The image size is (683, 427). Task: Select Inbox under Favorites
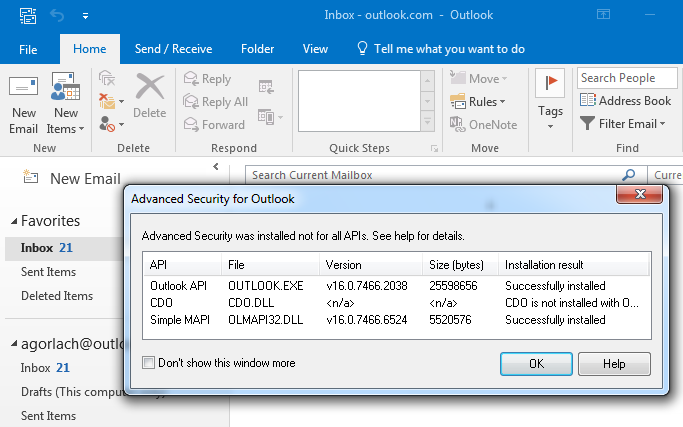coord(64,248)
